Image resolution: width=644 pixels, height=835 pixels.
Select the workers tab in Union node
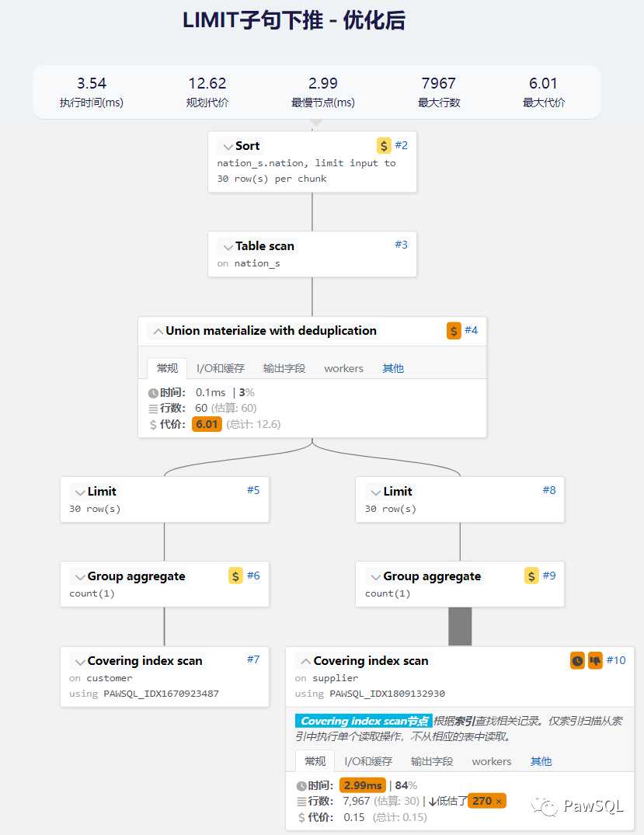click(343, 368)
